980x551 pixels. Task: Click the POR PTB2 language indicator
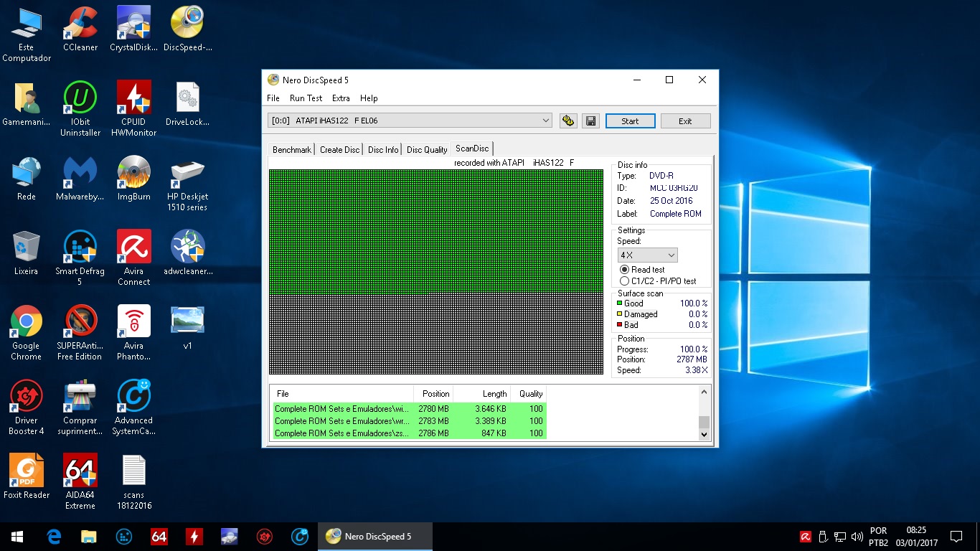point(878,537)
